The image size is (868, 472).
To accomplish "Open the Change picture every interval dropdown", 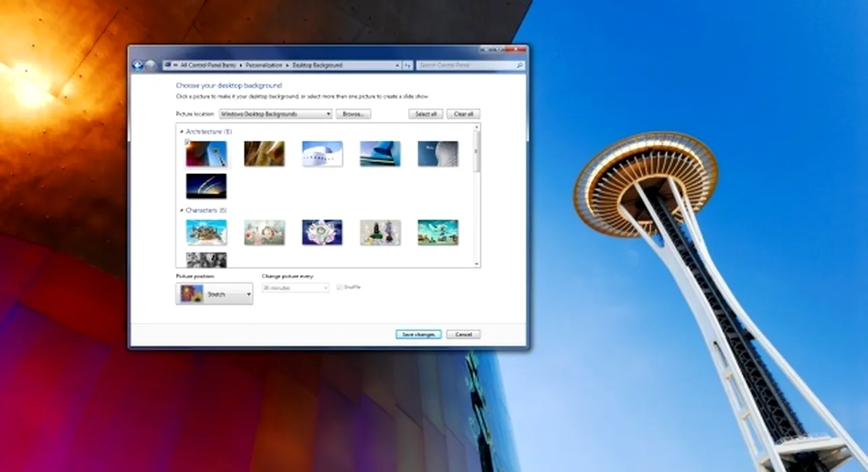I will [x=295, y=288].
